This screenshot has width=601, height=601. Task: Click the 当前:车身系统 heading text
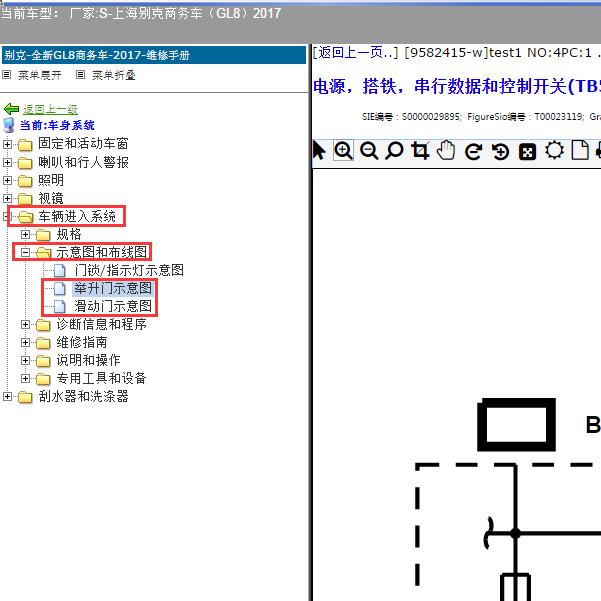pyautogui.click(x=57, y=125)
